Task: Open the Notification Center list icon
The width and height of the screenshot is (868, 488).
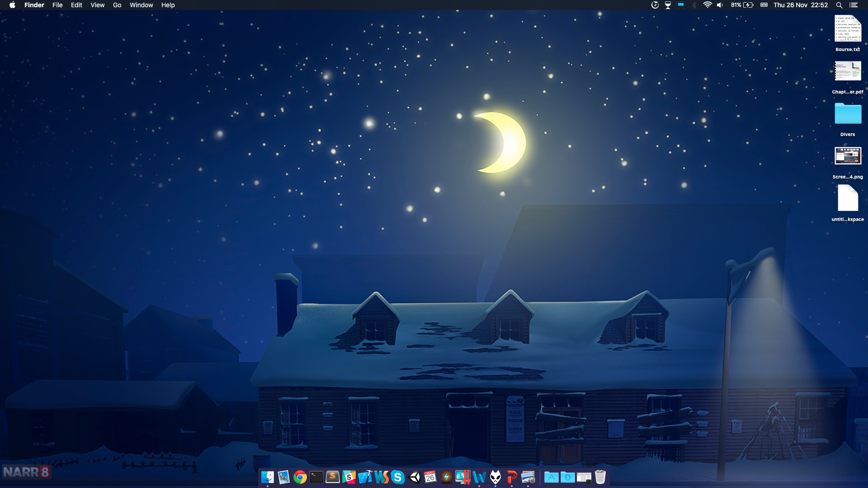Action: pos(854,5)
